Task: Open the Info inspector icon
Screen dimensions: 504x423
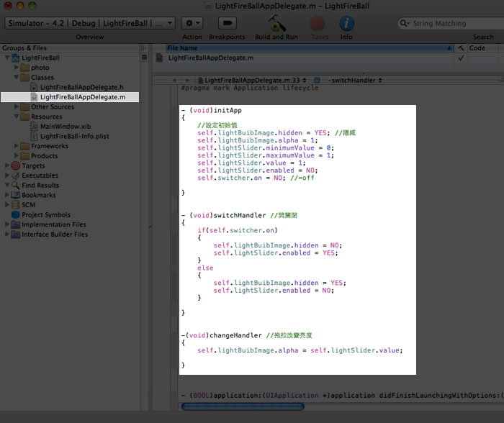Action: [x=346, y=23]
